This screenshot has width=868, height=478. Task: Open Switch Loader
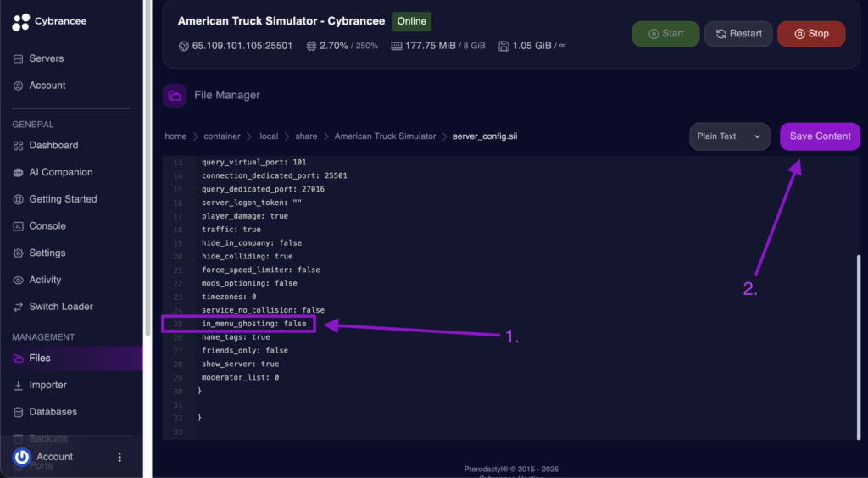[61, 307]
